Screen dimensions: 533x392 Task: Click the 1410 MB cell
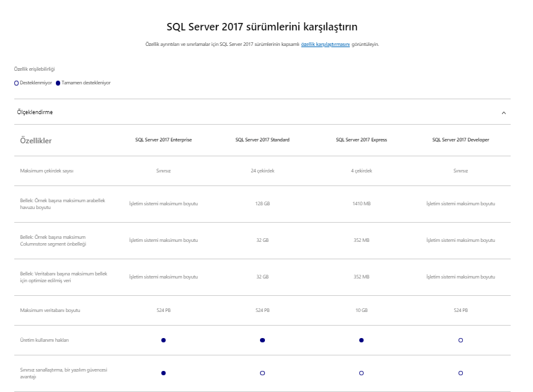point(361,204)
